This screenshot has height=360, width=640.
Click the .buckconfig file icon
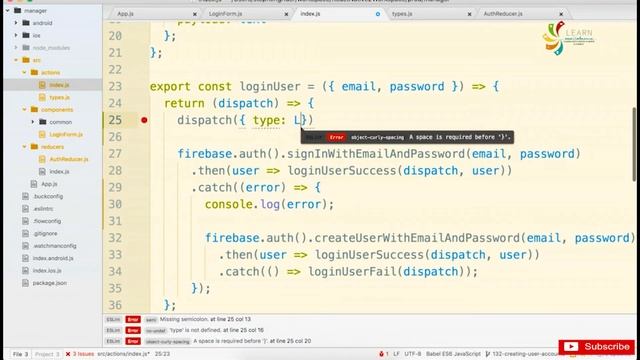[x=26, y=196]
